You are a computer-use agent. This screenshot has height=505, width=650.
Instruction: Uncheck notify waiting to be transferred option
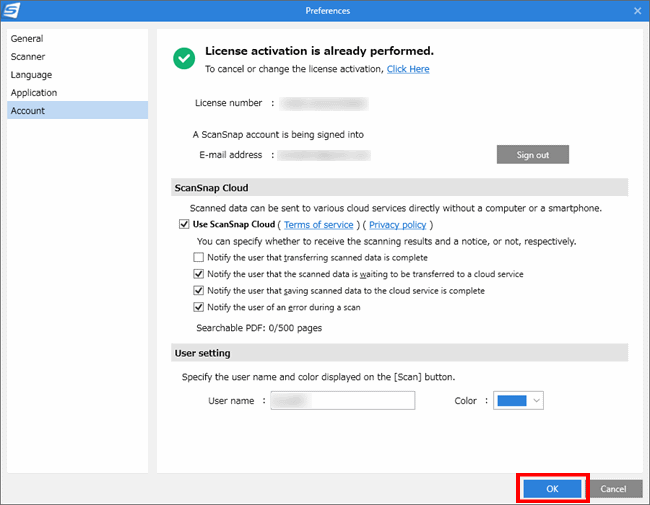[199, 274]
